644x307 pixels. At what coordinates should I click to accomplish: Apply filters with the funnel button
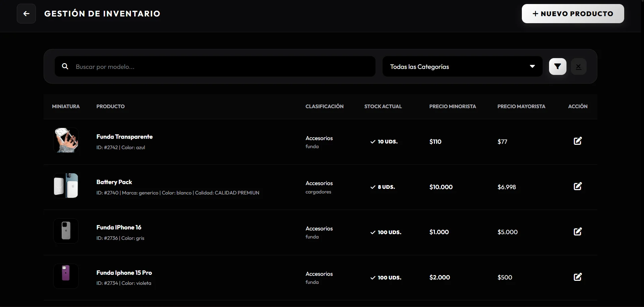[x=557, y=67]
